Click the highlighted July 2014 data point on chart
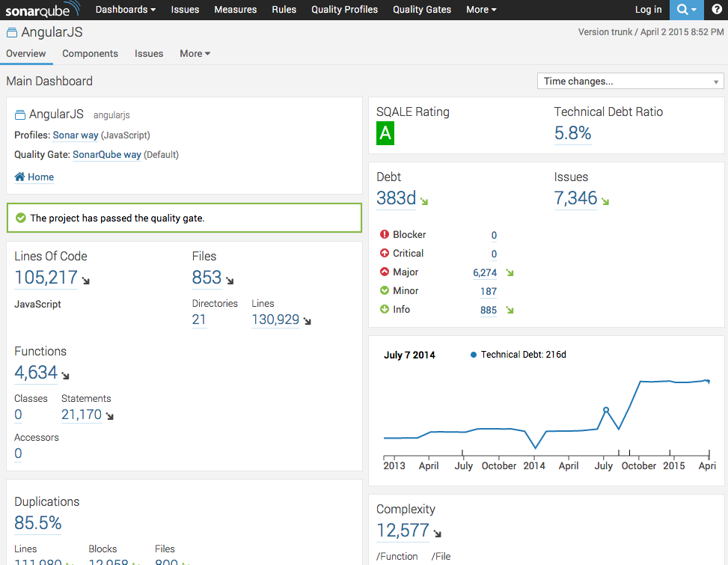Image resolution: width=728 pixels, height=565 pixels. point(606,410)
